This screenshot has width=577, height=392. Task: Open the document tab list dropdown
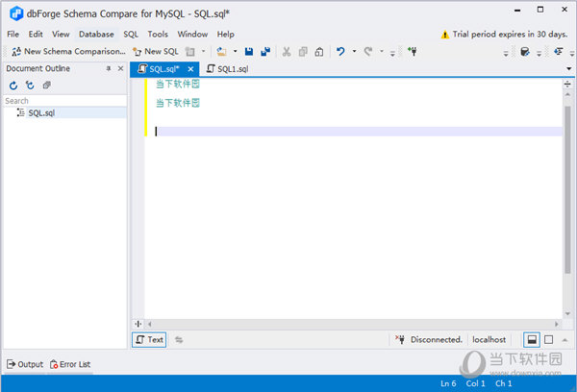pyautogui.click(x=569, y=69)
